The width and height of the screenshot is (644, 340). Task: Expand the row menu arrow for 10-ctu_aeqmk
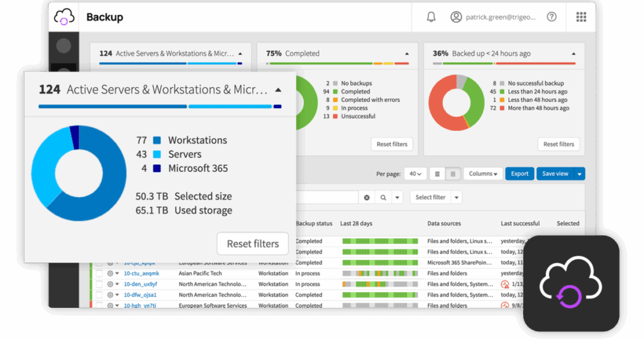[x=117, y=273]
